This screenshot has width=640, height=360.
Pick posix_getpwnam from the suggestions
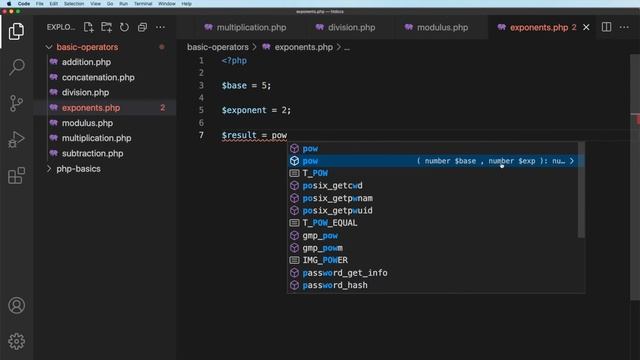pos(433,198)
